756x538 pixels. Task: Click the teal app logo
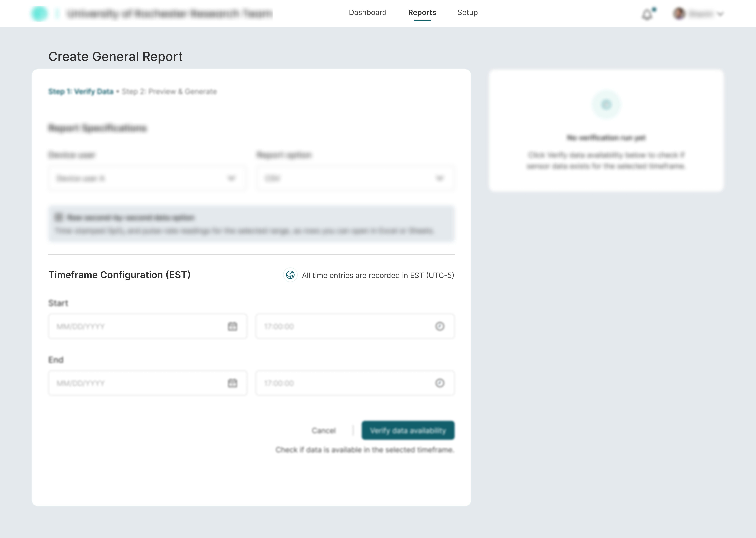click(x=39, y=14)
